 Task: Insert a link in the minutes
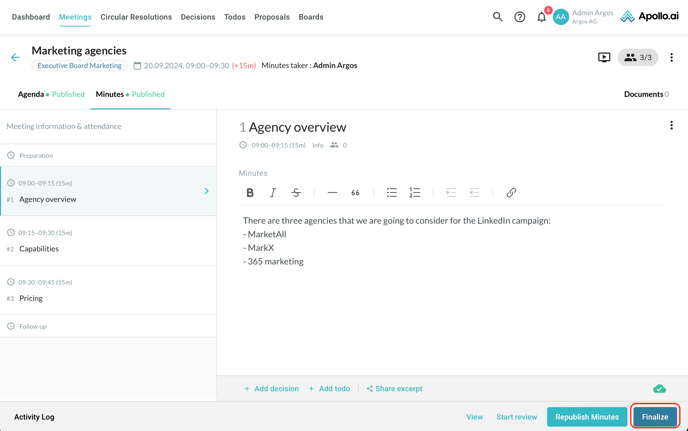[511, 193]
